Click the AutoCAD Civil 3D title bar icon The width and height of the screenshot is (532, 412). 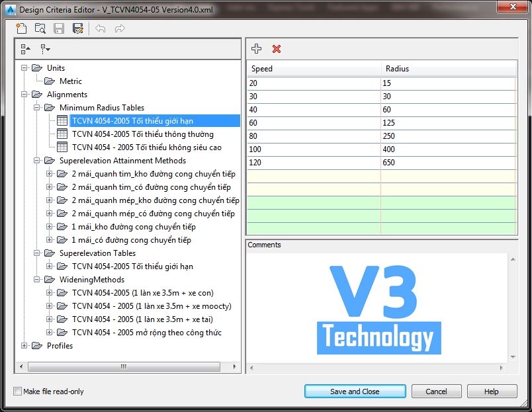click(x=11, y=10)
